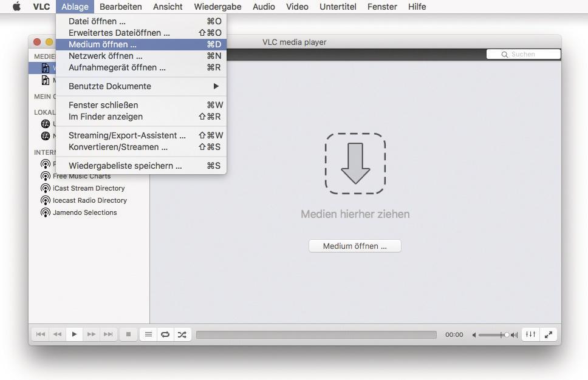Start playback with the play button

[x=74, y=334]
